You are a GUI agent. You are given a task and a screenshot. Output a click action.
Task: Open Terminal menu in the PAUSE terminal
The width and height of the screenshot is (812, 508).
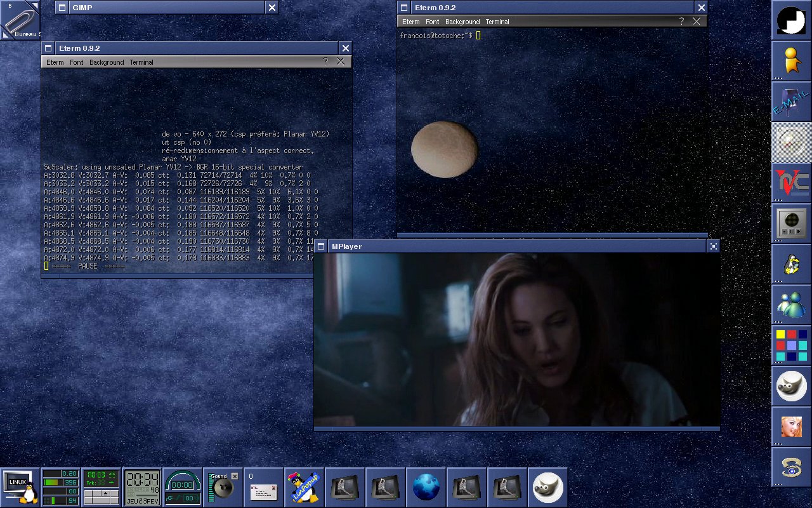(x=141, y=62)
